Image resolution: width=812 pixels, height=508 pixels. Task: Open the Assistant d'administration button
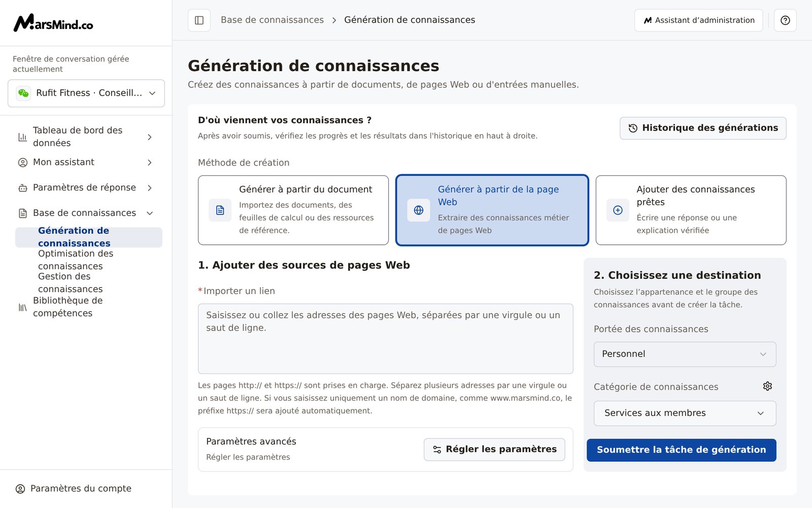[x=698, y=20]
